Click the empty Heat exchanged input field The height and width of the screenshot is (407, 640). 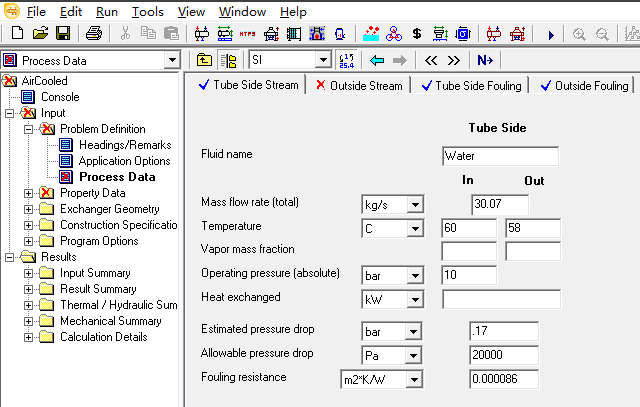click(x=501, y=299)
